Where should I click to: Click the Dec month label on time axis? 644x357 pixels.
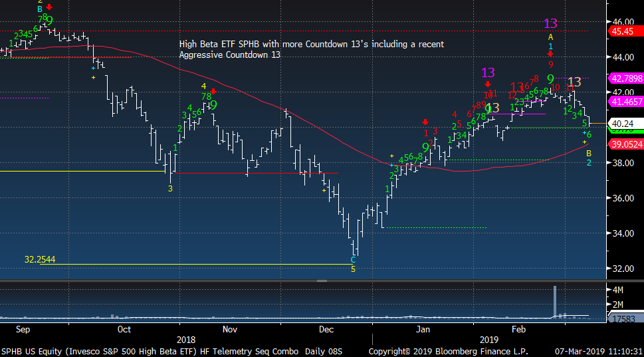326,329
